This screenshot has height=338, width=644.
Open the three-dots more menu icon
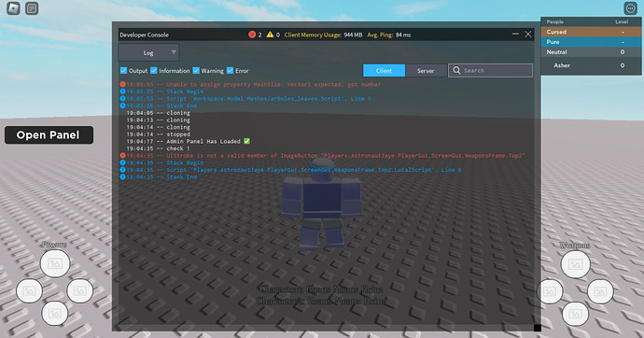coord(630,8)
